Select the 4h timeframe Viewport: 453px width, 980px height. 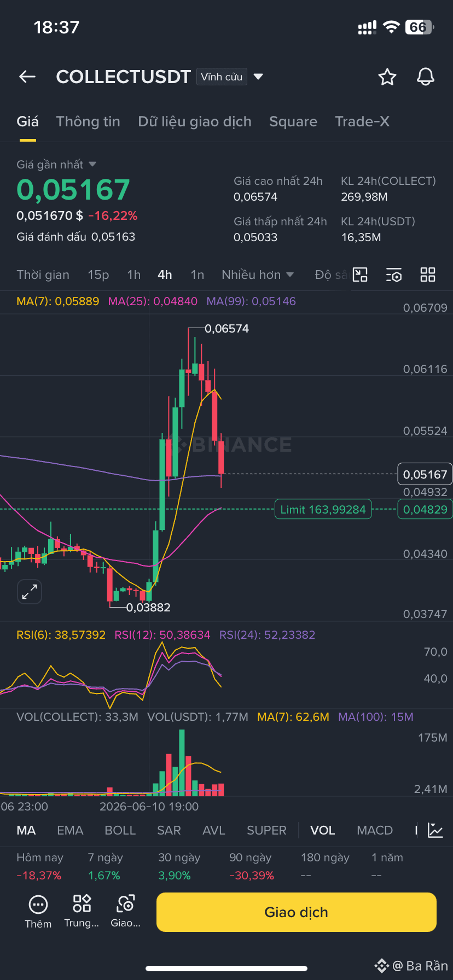pyautogui.click(x=165, y=275)
